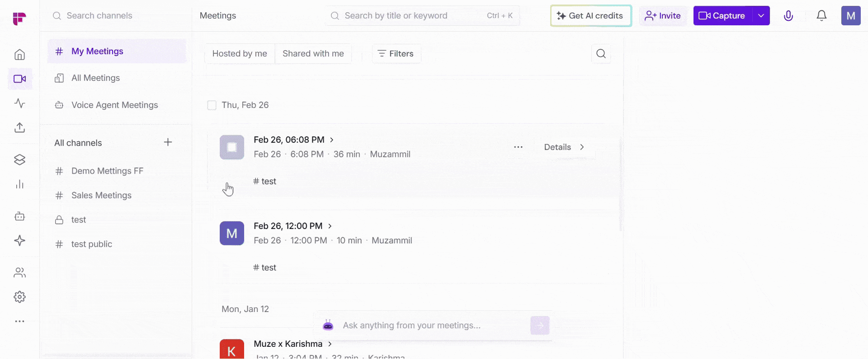
Task: Open the Muze x Karishma meeting title
Action: [x=288, y=344]
